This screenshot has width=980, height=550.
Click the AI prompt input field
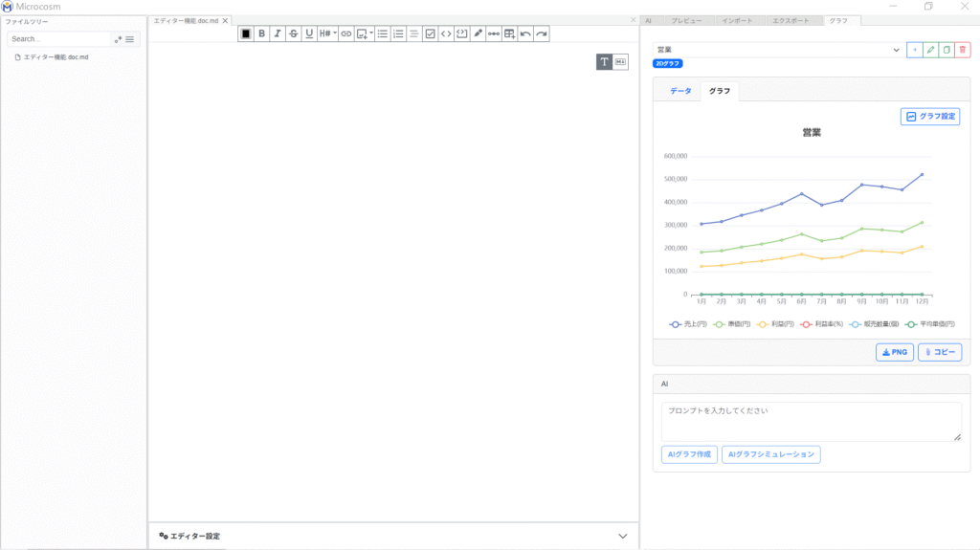(811, 421)
